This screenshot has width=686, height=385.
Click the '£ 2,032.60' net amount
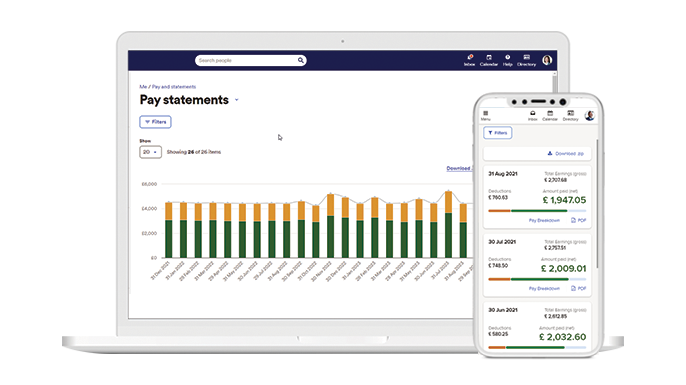(562, 337)
